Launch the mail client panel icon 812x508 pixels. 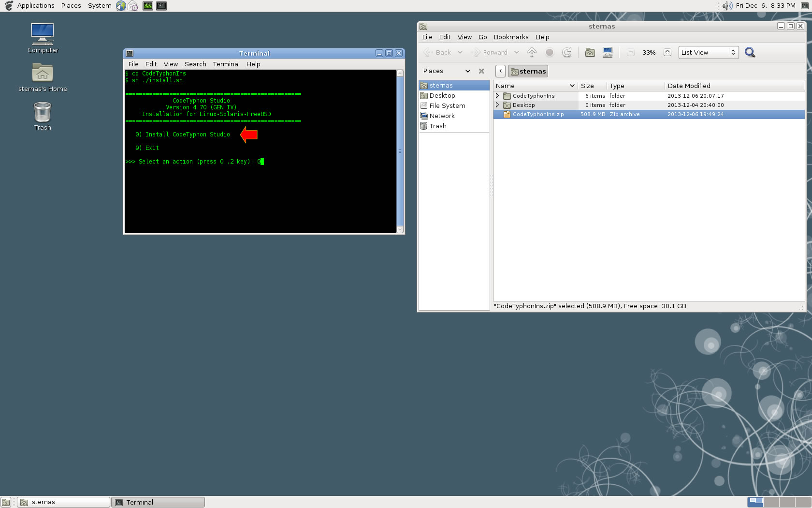coord(133,6)
